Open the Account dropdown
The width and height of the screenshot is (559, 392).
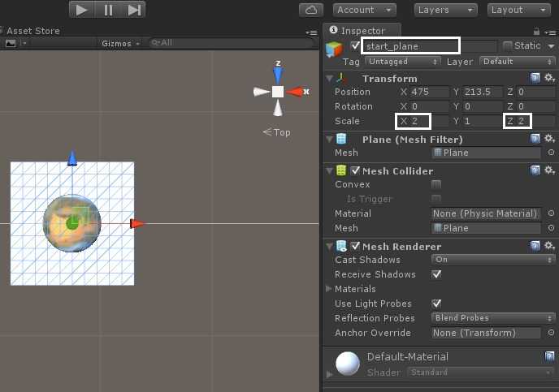tap(364, 10)
